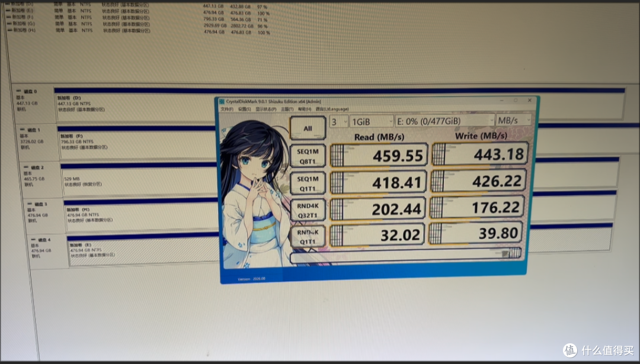Click the SEQ1M Q1T1 read result 418.41
Image resolution: width=640 pixels, height=364 pixels.
click(x=378, y=182)
